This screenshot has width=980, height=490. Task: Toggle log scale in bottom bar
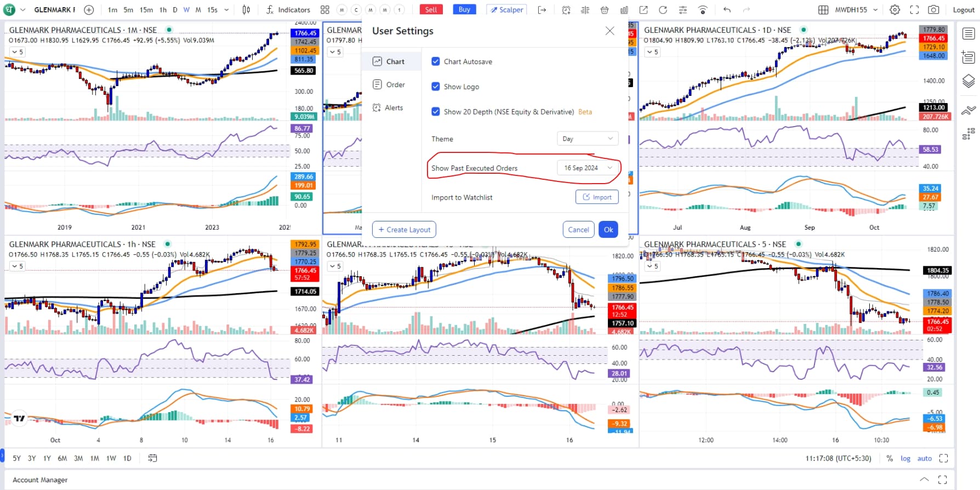[905, 458]
